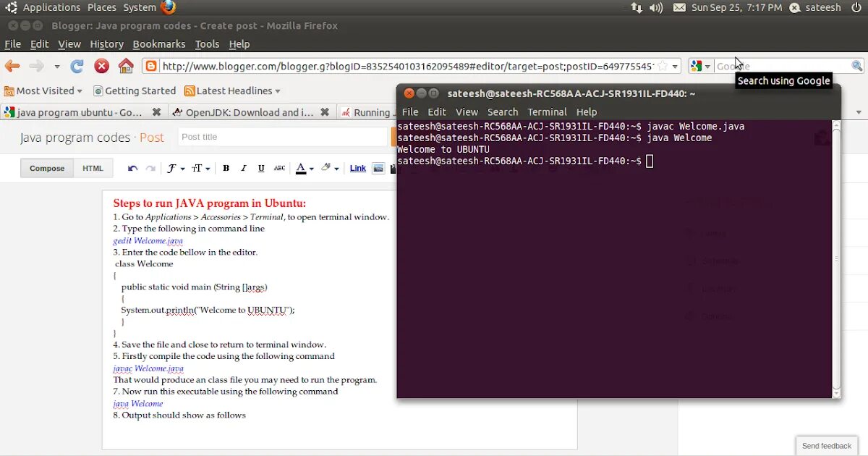Open the Terminal menu in terminal window
This screenshot has width=868, height=456.
pos(547,112)
